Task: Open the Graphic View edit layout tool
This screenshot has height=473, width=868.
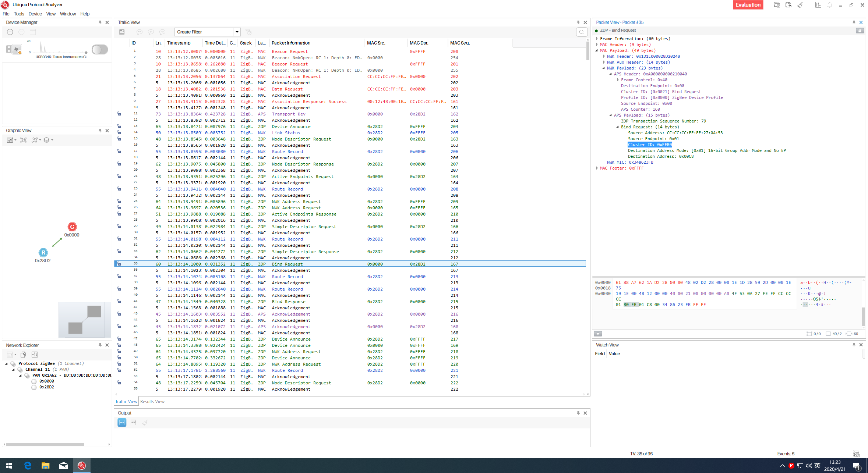Action: 11,140
